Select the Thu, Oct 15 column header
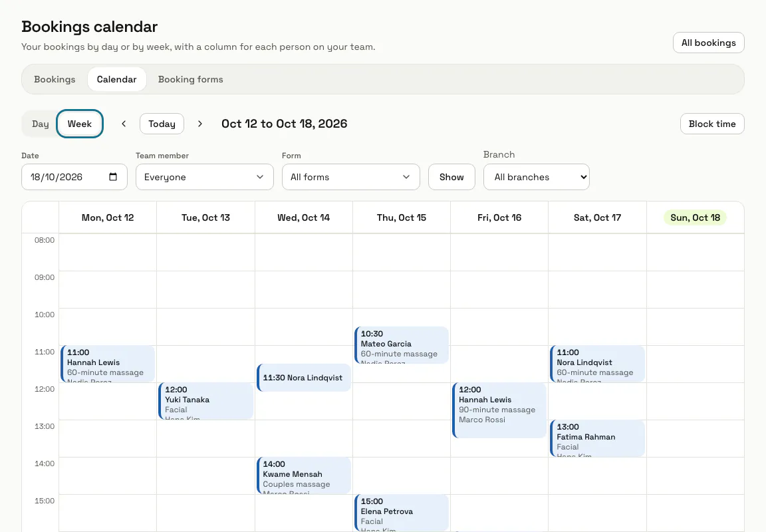This screenshot has height=532, width=766. click(402, 217)
